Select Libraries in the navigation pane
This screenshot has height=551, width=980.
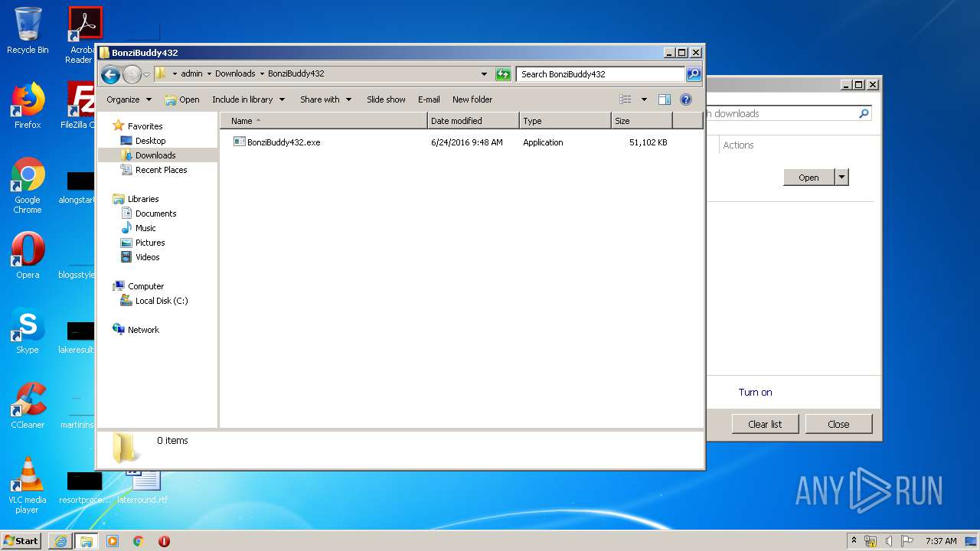pyautogui.click(x=136, y=199)
